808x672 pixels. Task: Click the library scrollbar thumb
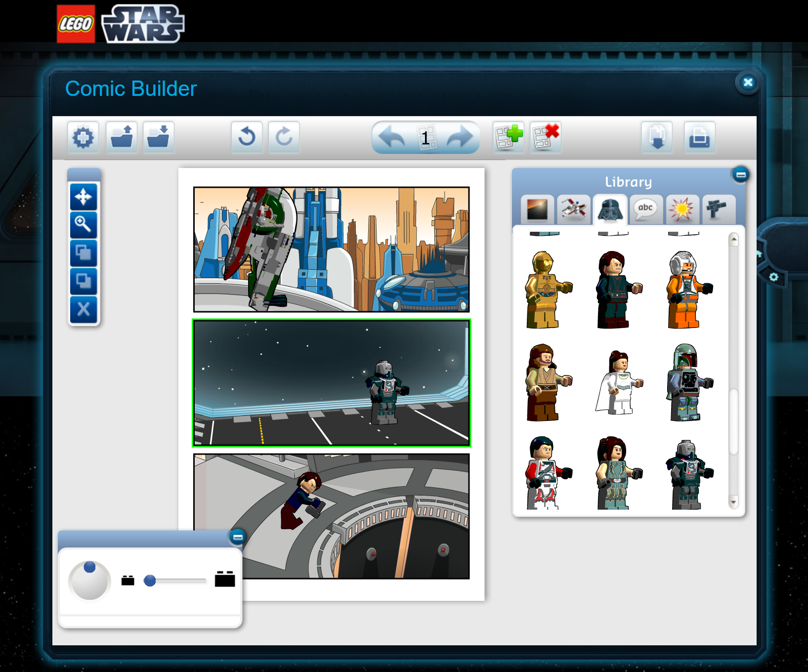[x=734, y=421]
